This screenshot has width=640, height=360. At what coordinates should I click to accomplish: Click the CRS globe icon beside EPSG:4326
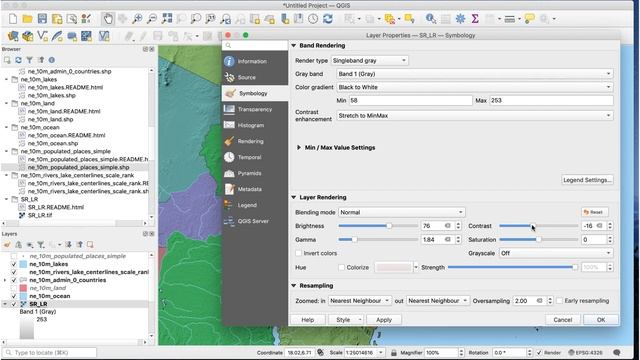[571, 353]
